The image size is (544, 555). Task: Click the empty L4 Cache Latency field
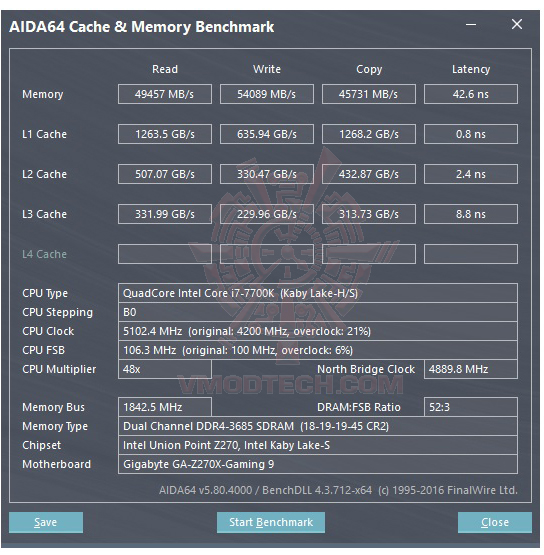pos(471,254)
